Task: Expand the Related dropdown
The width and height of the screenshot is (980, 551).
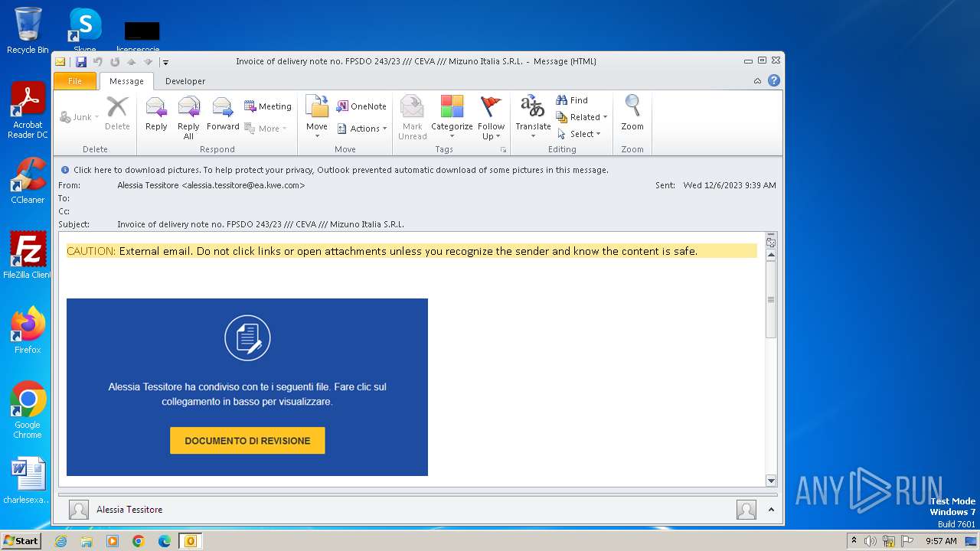Action: click(x=582, y=117)
